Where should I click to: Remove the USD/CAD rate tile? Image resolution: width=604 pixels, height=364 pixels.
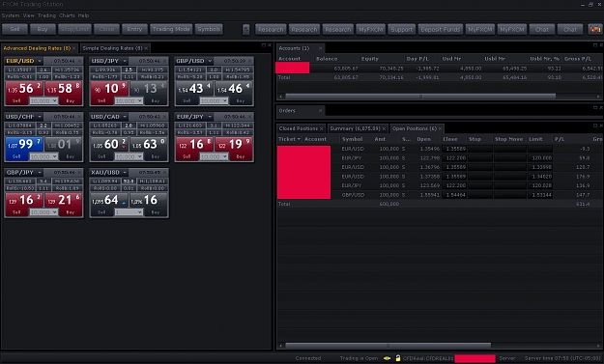165,117
